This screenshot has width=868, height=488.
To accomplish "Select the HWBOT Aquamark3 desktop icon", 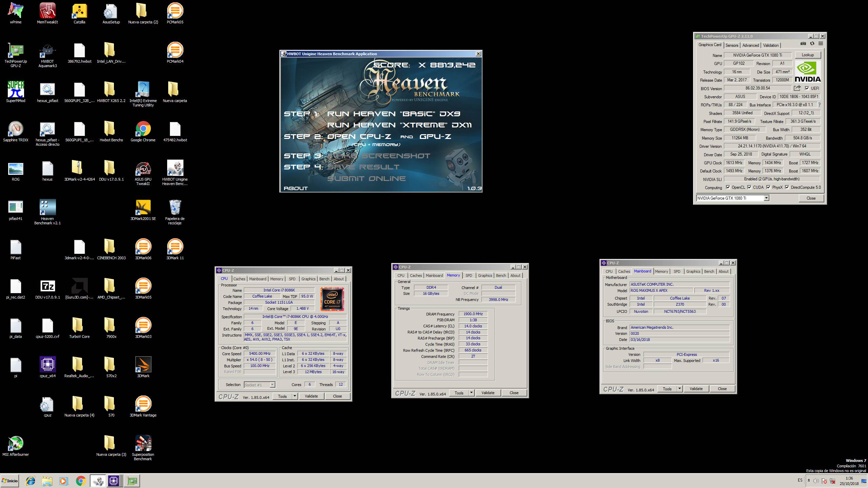I will click(47, 55).
